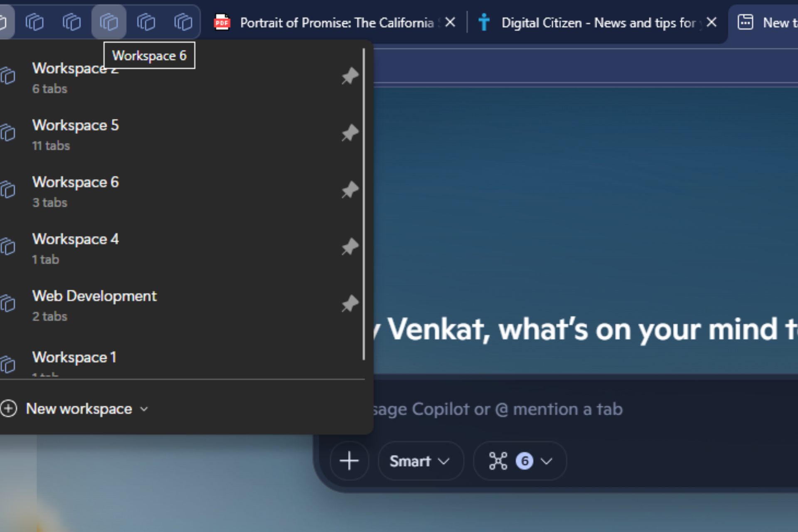This screenshot has height=532, width=798.
Task: Toggle the pin for Workspace 6 row
Action: click(350, 190)
